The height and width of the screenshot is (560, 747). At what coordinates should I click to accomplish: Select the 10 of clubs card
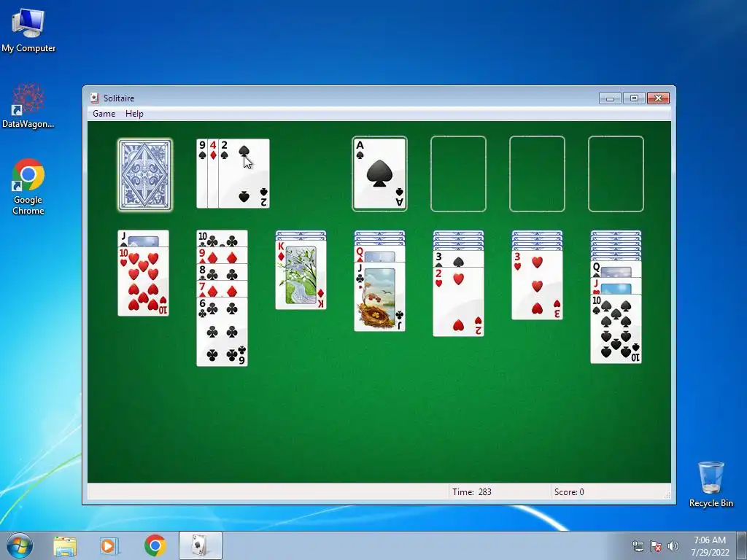coord(222,238)
